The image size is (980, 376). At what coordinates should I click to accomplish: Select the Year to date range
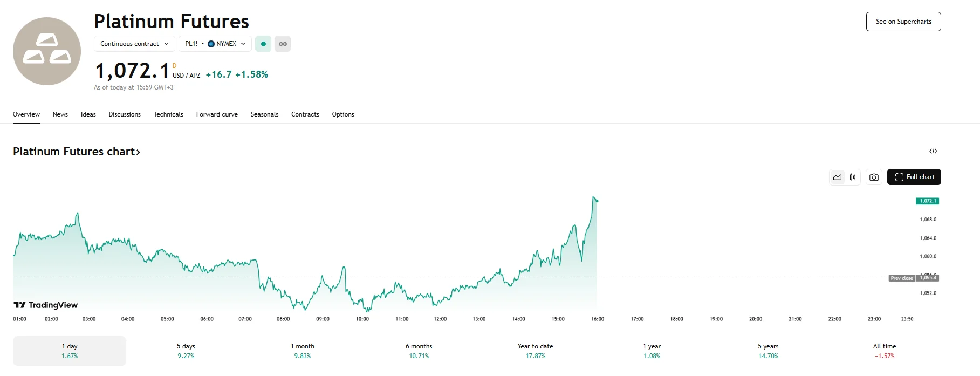tap(535, 351)
